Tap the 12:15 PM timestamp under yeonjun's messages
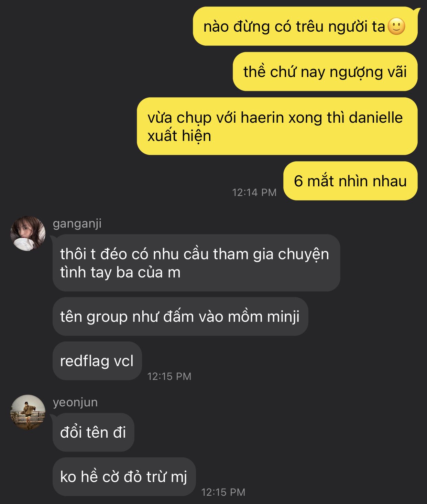This screenshot has width=427, height=504. pos(223,492)
